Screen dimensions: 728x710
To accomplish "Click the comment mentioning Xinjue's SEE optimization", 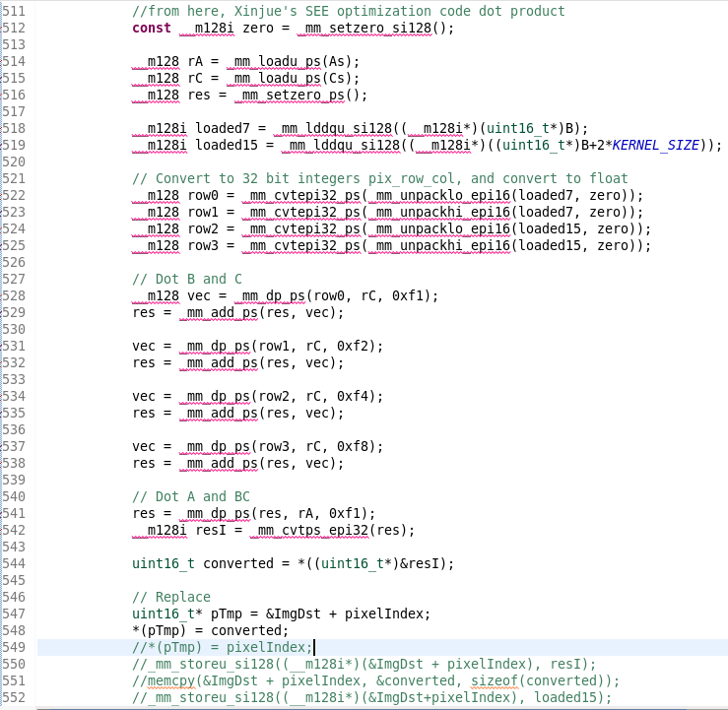I will pos(348,11).
